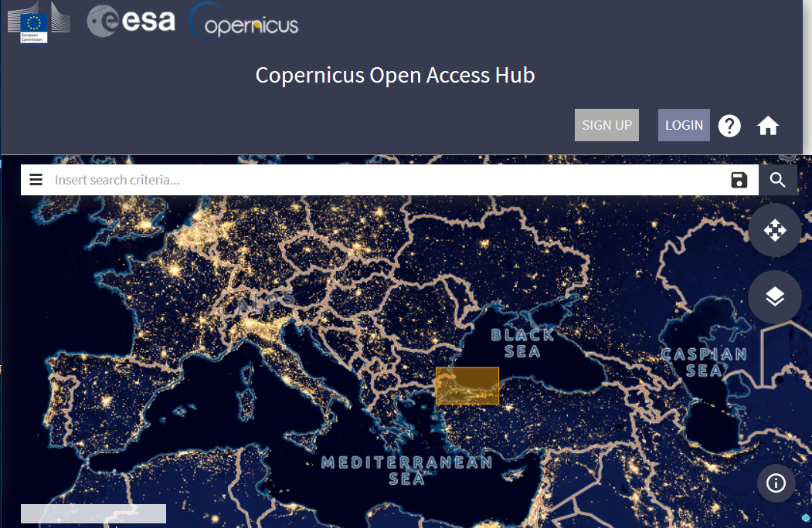The image size is (812, 528).
Task: Click the LOGIN button
Action: point(684,125)
